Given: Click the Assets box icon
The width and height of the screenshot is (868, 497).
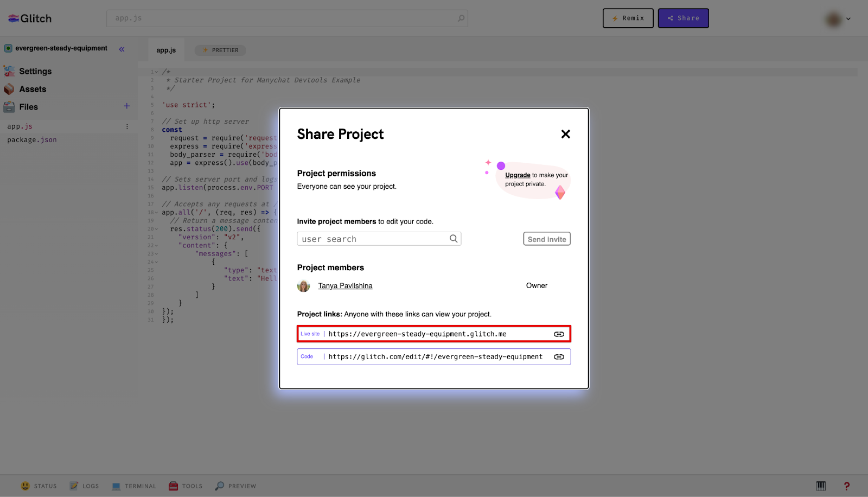Looking at the screenshot, I should [9, 89].
